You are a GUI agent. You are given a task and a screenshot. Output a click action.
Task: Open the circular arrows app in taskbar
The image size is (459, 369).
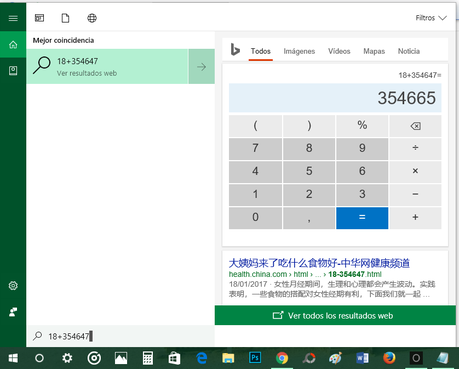tap(309, 358)
